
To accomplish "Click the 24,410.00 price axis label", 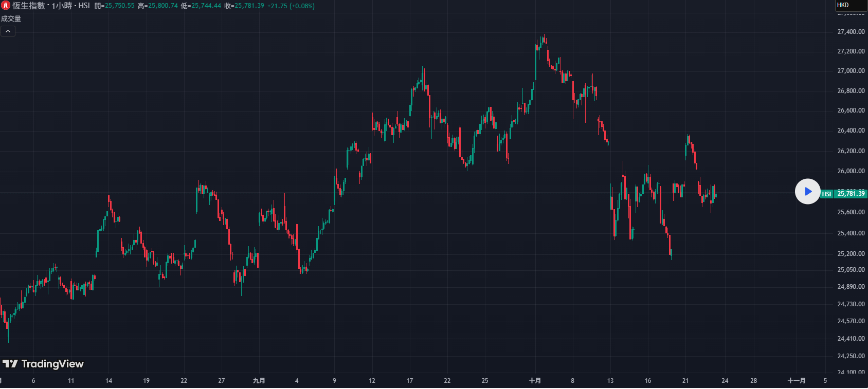I will pyautogui.click(x=851, y=339).
